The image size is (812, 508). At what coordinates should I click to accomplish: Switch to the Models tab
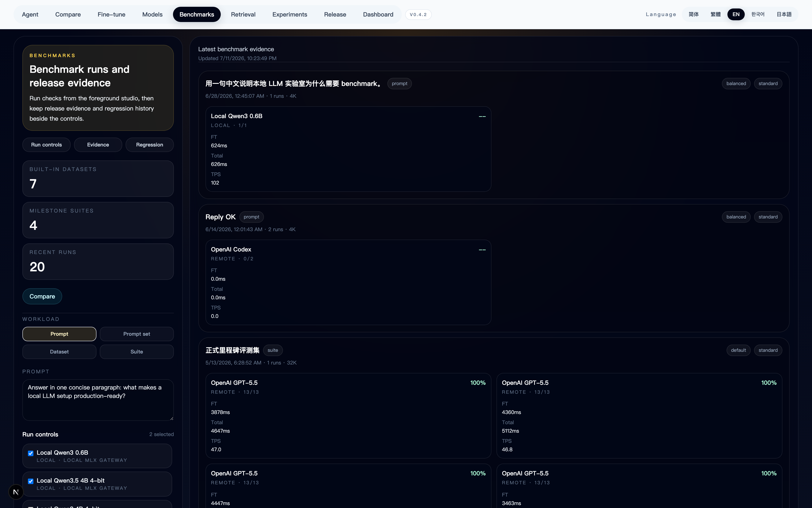point(152,14)
